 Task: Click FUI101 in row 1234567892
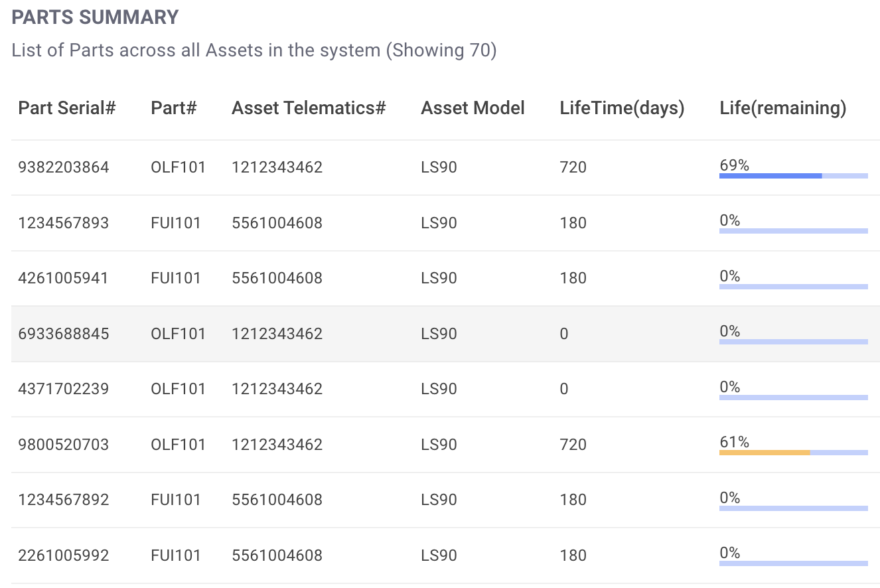point(176,500)
